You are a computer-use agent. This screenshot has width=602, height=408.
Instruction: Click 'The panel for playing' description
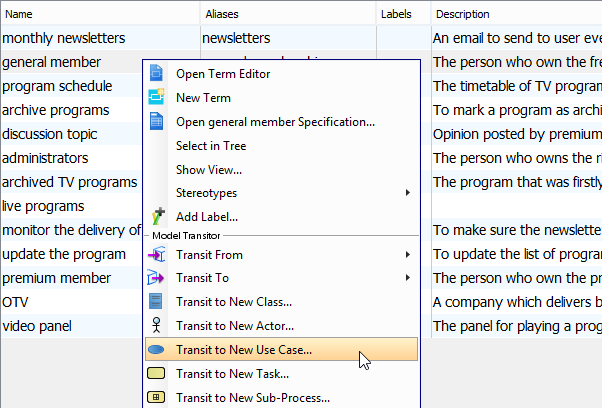tap(517, 326)
